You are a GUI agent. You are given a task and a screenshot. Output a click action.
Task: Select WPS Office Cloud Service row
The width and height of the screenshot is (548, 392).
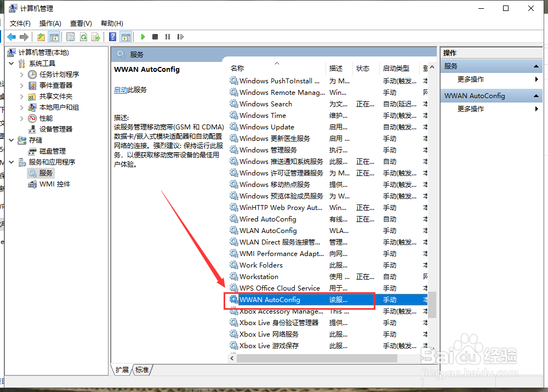(x=328, y=288)
